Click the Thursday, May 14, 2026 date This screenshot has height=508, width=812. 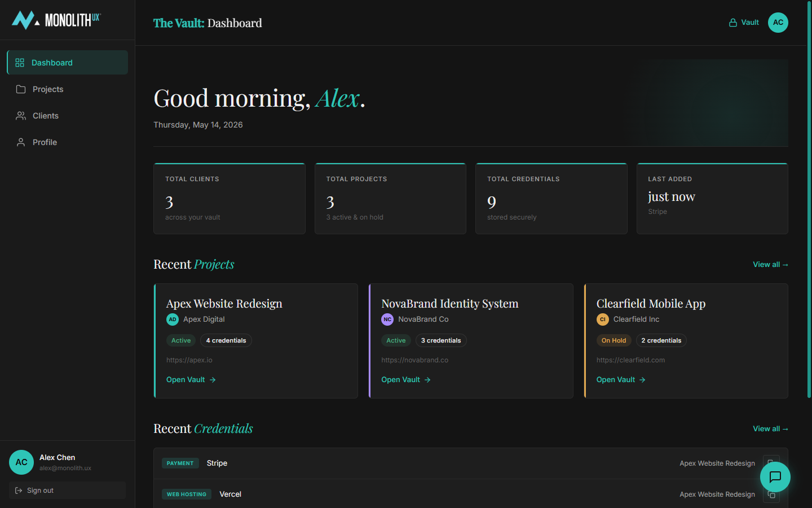click(198, 125)
